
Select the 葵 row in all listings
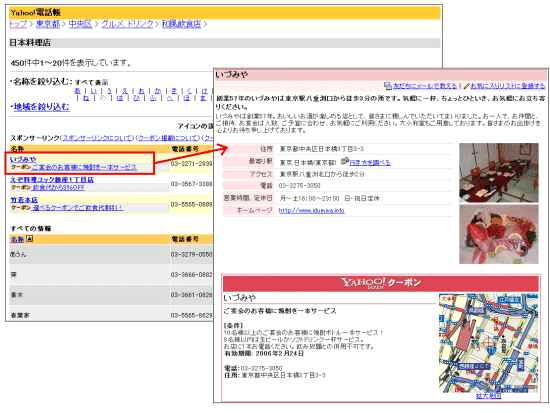point(111,275)
